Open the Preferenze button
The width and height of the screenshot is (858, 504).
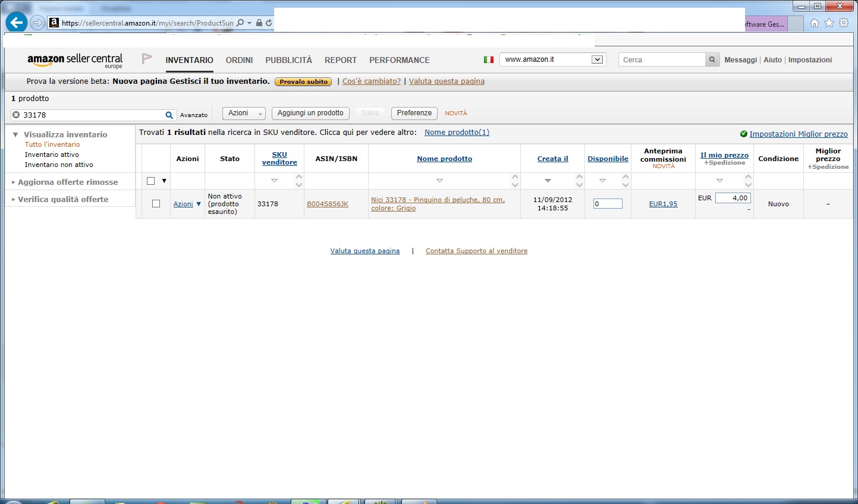pos(414,113)
